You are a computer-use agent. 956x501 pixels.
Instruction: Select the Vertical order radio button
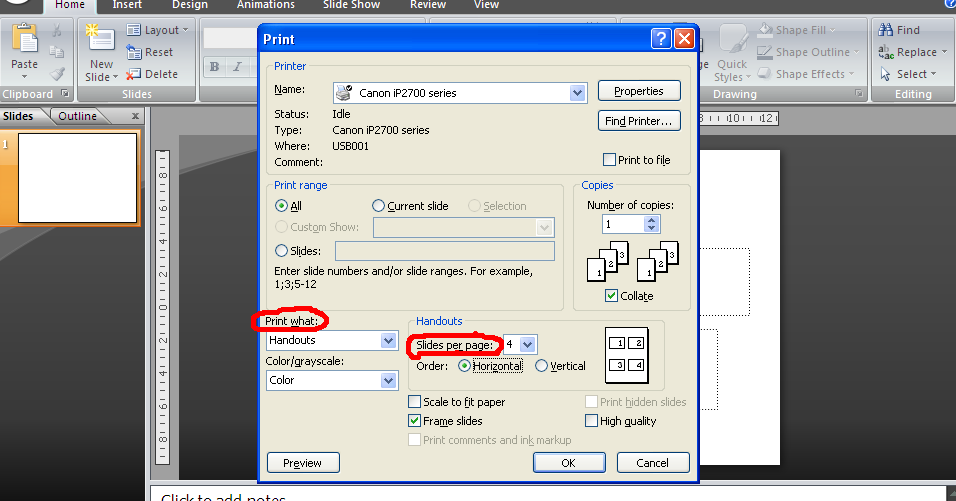click(x=542, y=366)
